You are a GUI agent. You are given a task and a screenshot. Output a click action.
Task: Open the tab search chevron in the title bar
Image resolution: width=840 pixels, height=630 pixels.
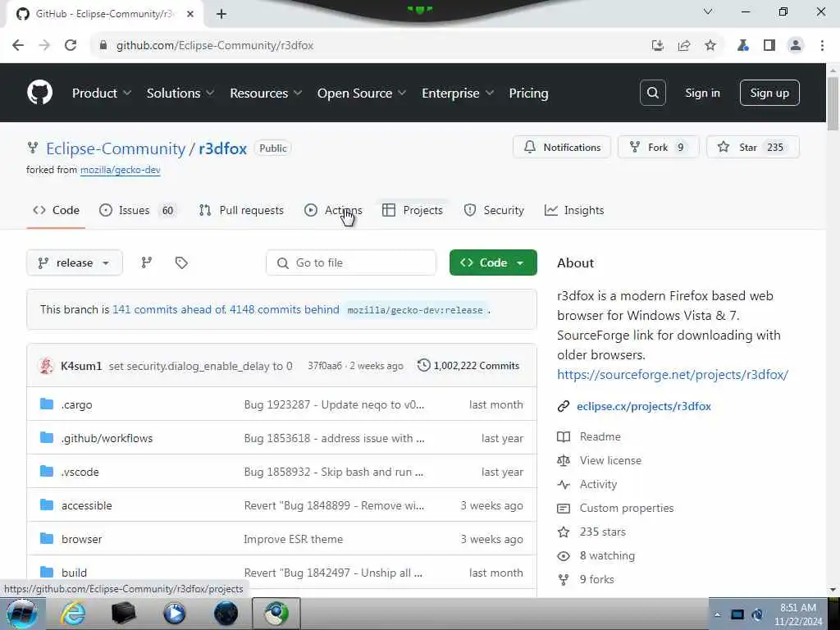pyautogui.click(x=708, y=11)
